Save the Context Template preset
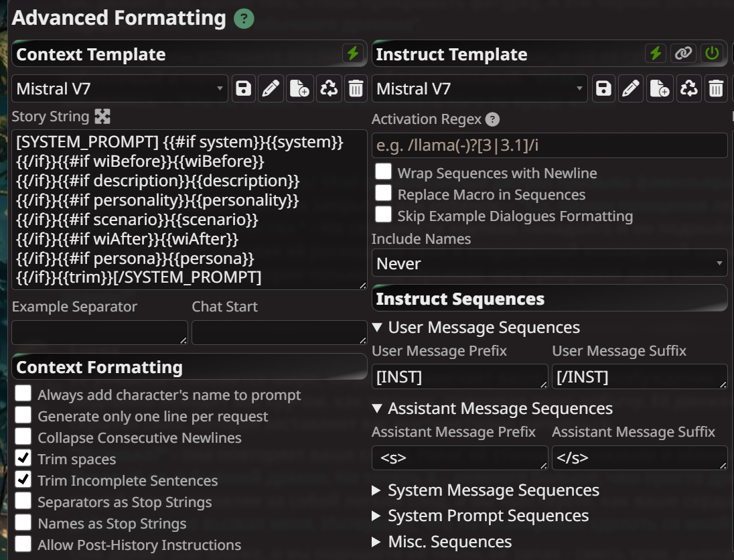This screenshot has width=734, height=560. point(244,88)
